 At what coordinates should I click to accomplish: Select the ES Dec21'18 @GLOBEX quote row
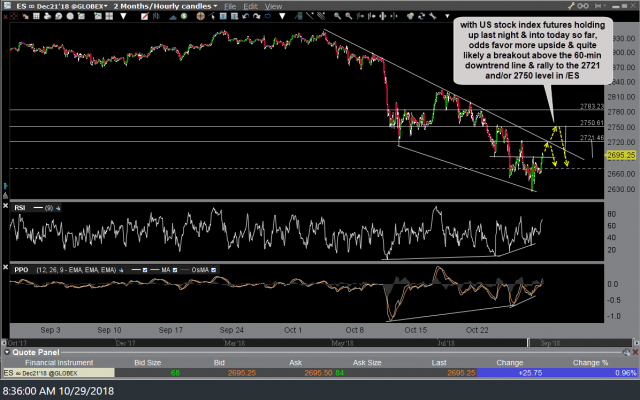(x=320, y=373)
